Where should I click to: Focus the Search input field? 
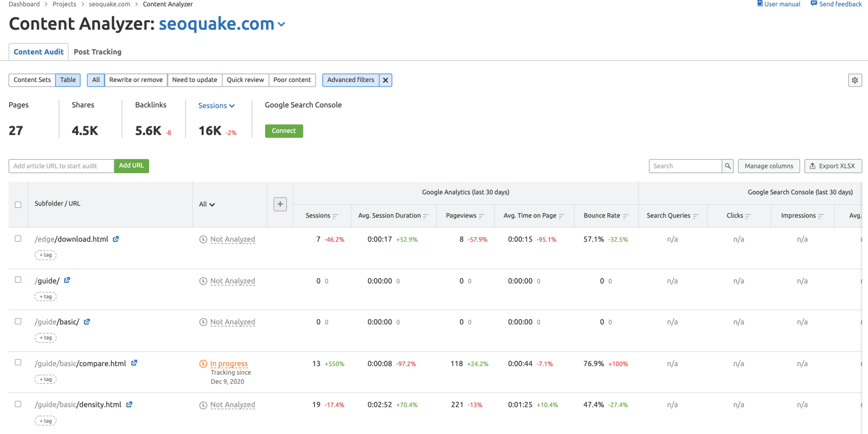click(685, 166)
